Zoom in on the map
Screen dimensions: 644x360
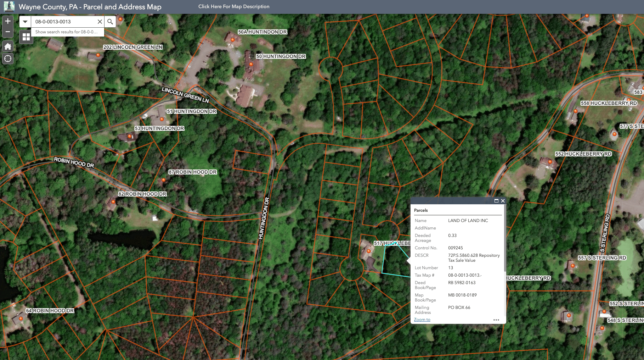pos(8,21)
